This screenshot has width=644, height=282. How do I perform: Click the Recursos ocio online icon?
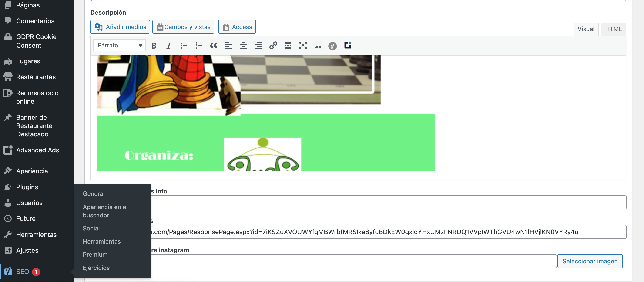[8, 93]
